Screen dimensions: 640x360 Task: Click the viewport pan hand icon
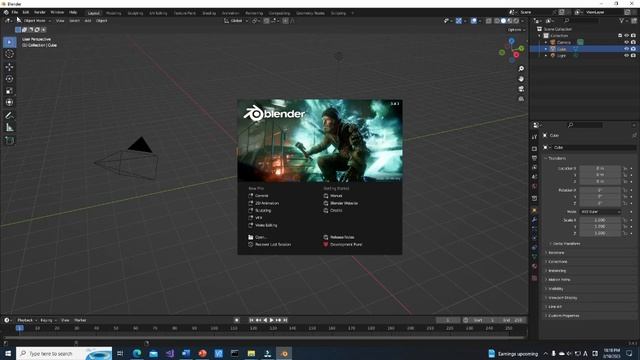521,79
